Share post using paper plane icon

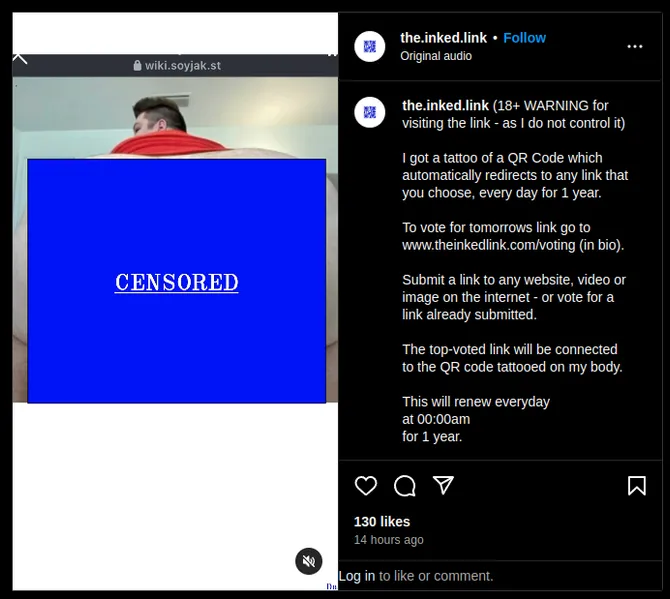443,485
